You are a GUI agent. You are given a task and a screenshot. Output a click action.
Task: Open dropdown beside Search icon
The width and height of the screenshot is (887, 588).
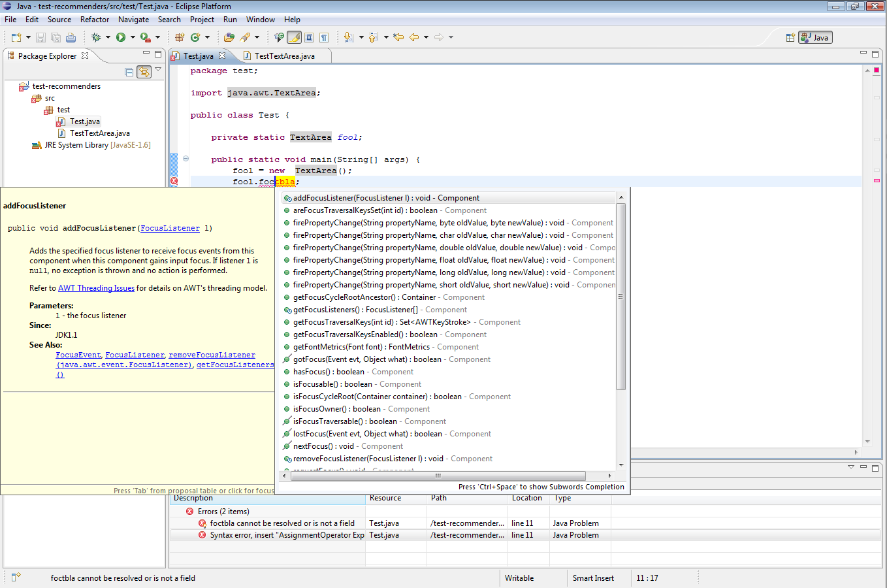[257, 37]
